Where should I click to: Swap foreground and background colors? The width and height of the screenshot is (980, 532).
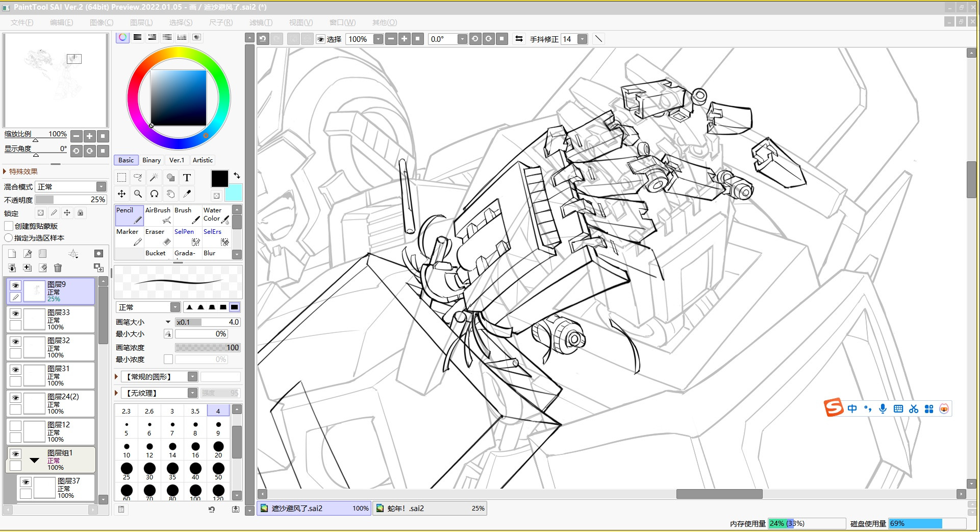click(237, 175)
